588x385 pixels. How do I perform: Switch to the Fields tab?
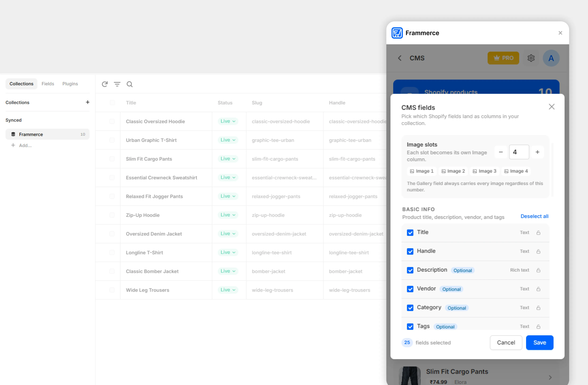tap(48, 84)
